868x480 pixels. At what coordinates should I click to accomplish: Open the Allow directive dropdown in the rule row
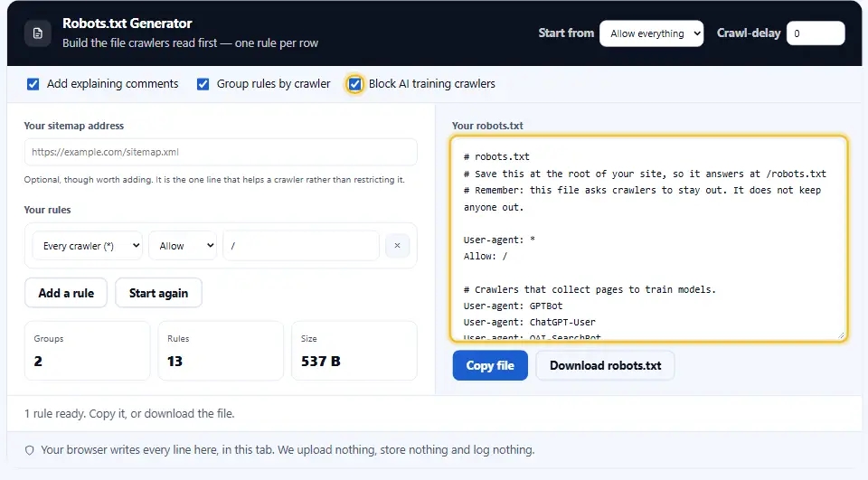coord(184,246)
